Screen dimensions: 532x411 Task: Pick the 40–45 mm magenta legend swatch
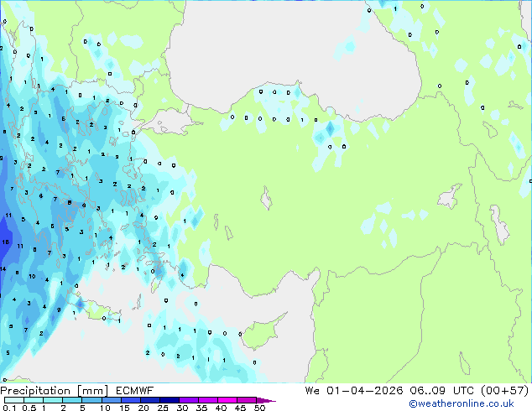coord(227,400)
